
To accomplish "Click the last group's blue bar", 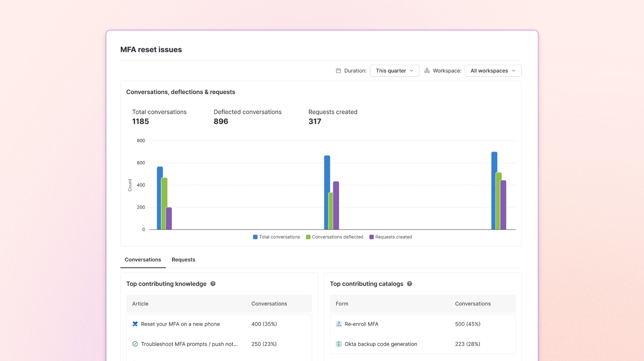I will coord(494,191).
